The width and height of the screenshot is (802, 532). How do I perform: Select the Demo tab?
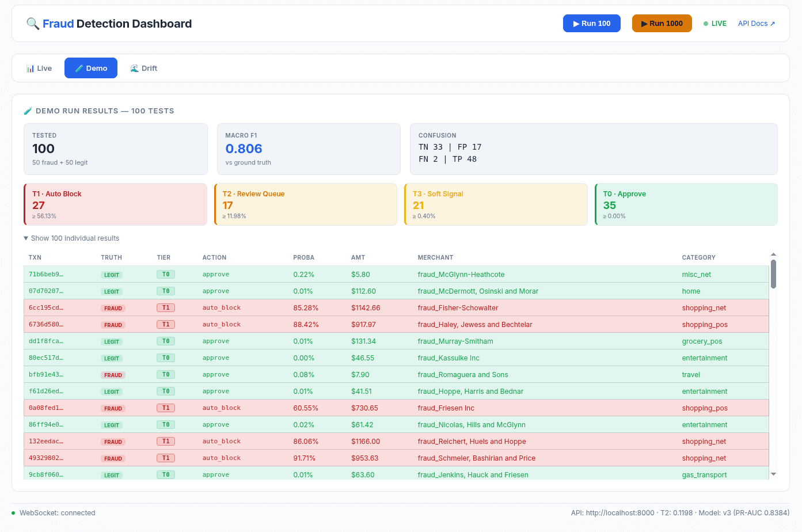(91, 68)
